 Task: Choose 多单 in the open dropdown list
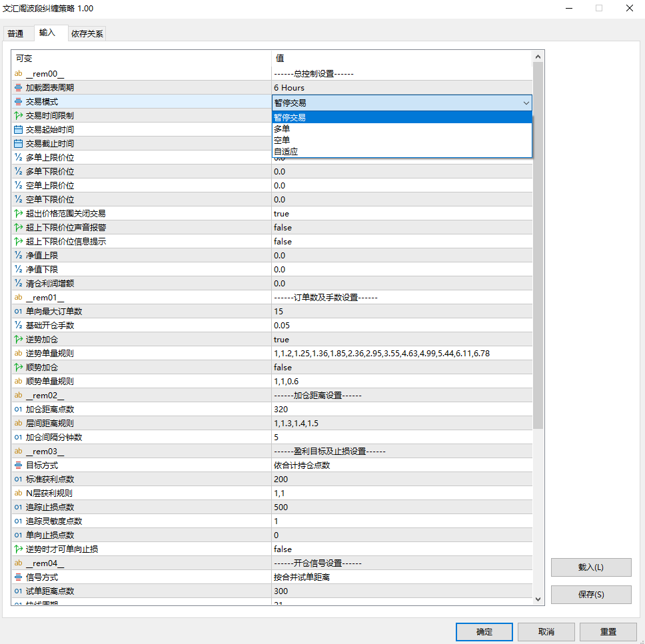[282, 129]
